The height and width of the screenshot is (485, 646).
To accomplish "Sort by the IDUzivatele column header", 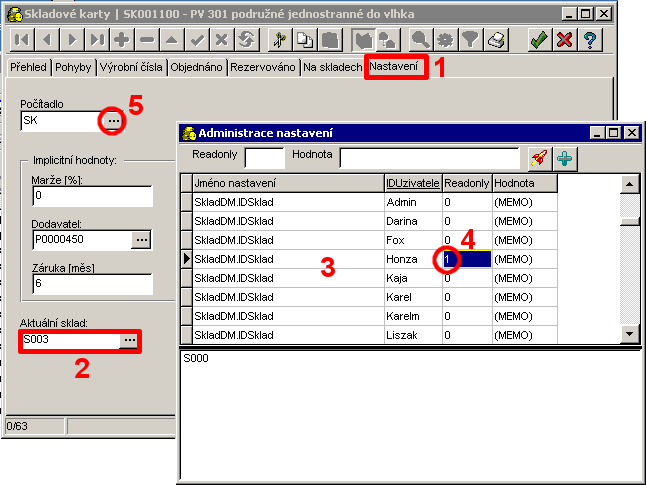I will pyautogui.click(x=412, y=184).
